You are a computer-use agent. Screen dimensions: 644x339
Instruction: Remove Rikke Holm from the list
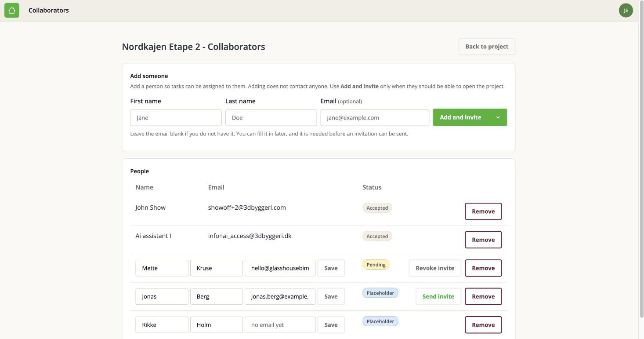[x=483, y=325]
